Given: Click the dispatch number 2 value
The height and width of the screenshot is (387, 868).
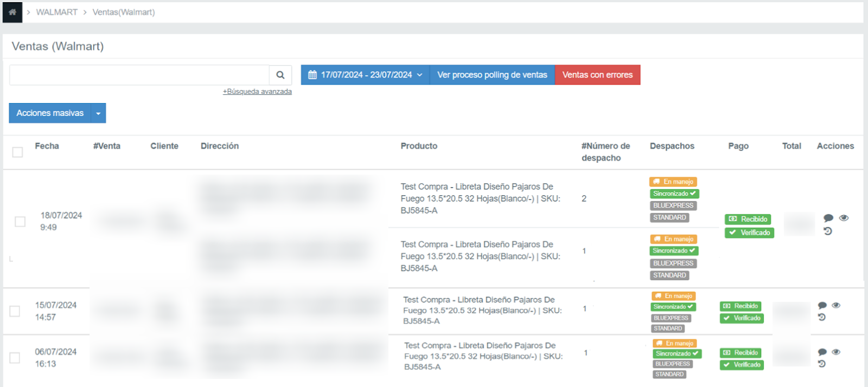Looking at the screenshot, I should [584, 198].
